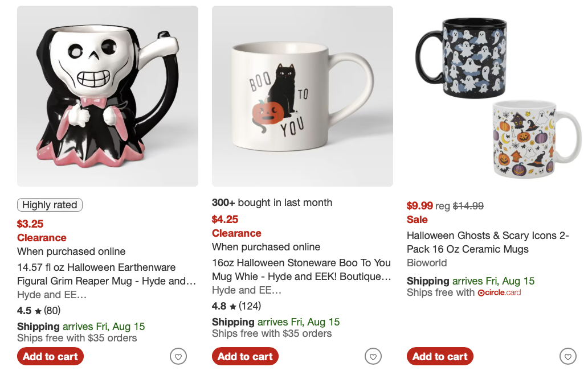Open the black cat Boo To You mug image

[x=303, y=96]
